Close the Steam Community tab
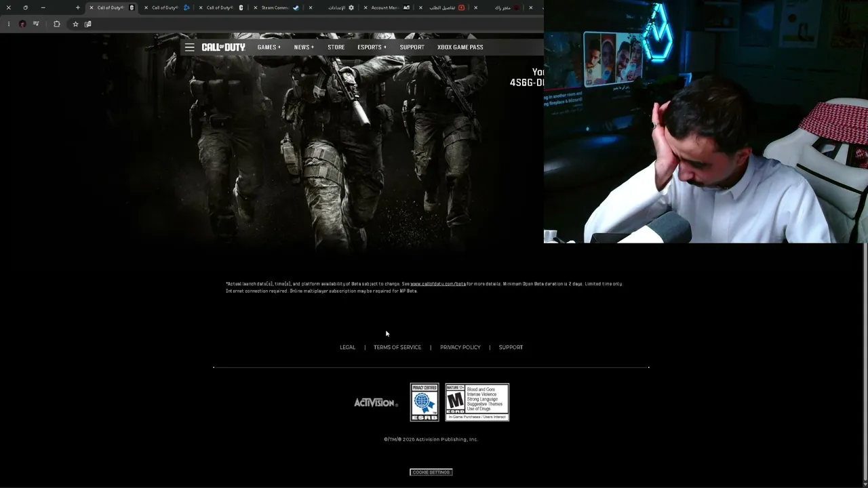This screenshot has width=868, height=488. pyautogui.click(x=255, y=7)
